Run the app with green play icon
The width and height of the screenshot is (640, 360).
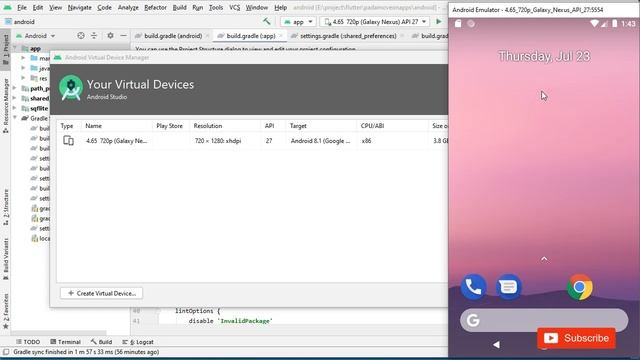click(x=439, y=21)
